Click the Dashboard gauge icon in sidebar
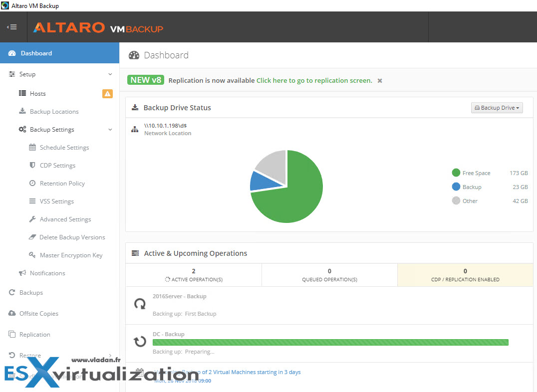Image resolution: width=537 pixels, height=392 pixels. (12, 53)
